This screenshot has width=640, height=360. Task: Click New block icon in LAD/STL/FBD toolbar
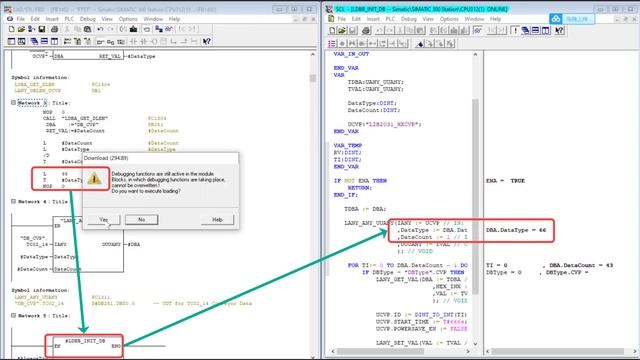(x=11, y=29)
